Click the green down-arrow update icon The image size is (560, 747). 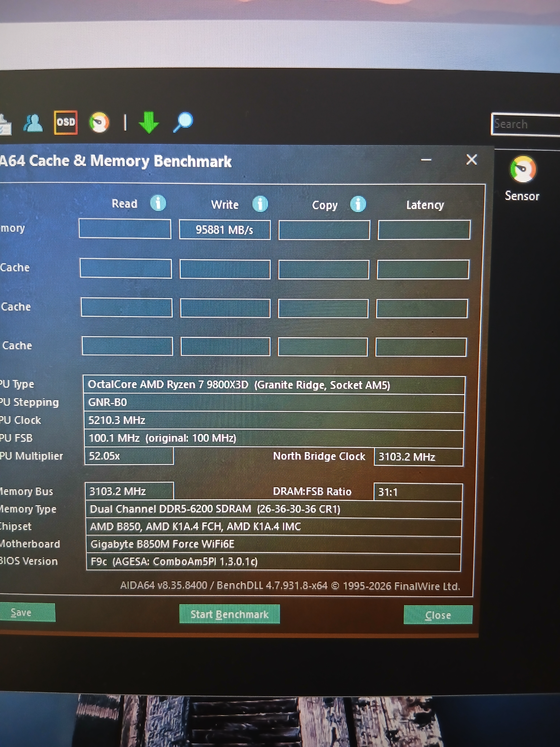tap(149, 122)
